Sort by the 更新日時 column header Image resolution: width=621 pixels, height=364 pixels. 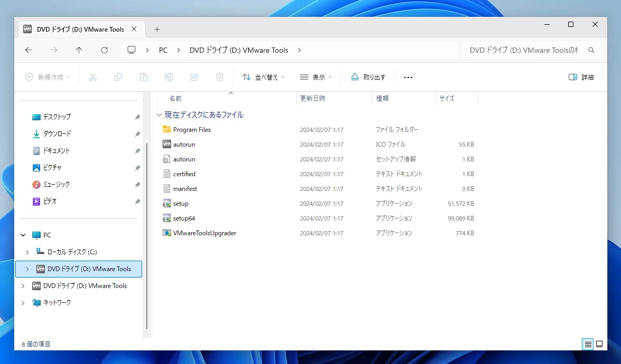(313, 99)
